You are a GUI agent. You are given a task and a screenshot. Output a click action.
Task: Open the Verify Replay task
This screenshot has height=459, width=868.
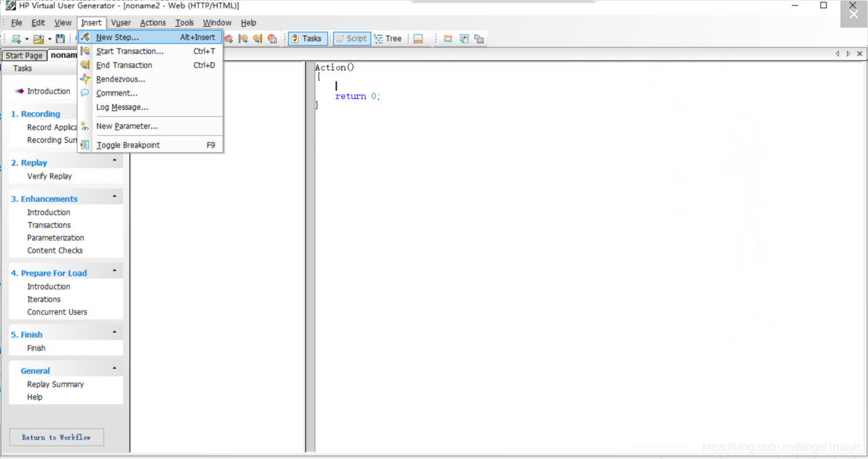(49, 176)
